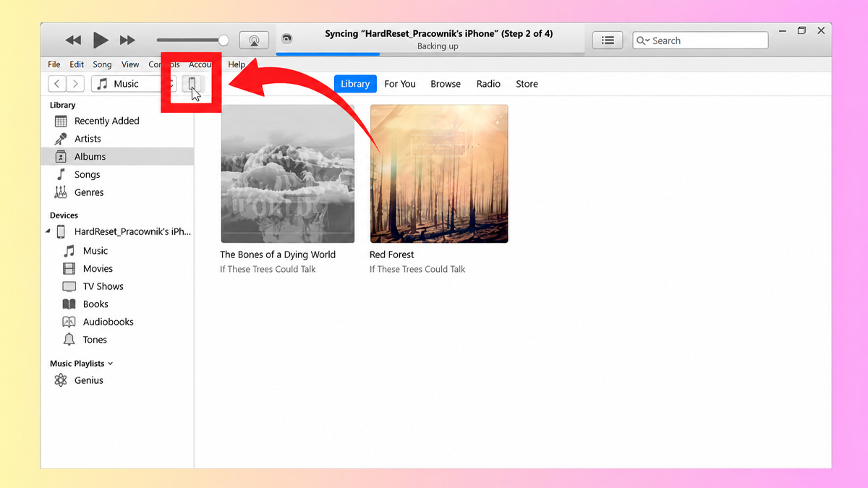This screenshot has height=488, width=868.
Task: Click the Play button
Action: [101, 40]
